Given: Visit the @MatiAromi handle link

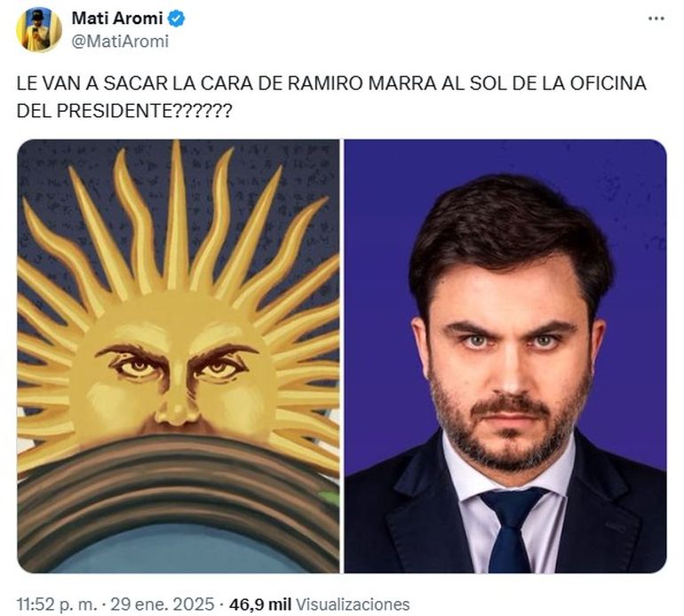Looking at the screenshot, I should pyautogui.click(x=120, y=42).
